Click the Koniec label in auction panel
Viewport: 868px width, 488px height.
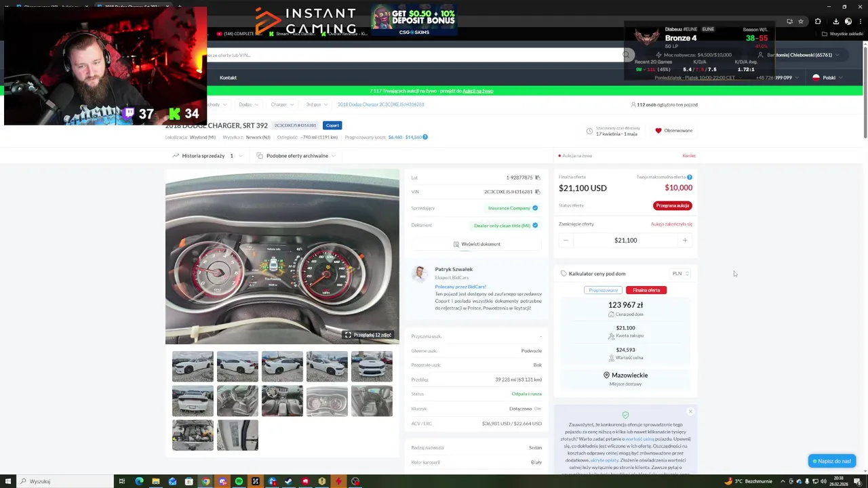click(689, 156)
